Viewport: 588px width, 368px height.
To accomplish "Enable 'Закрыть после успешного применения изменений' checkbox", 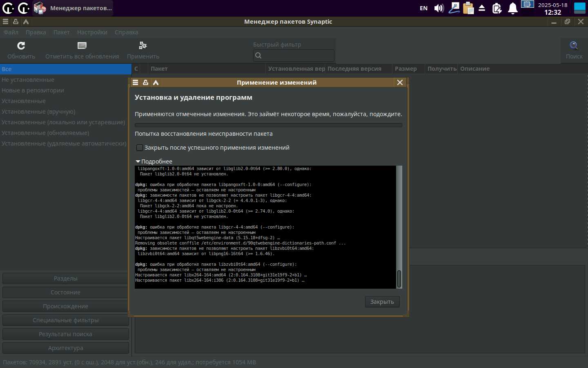I will [140, 148].
